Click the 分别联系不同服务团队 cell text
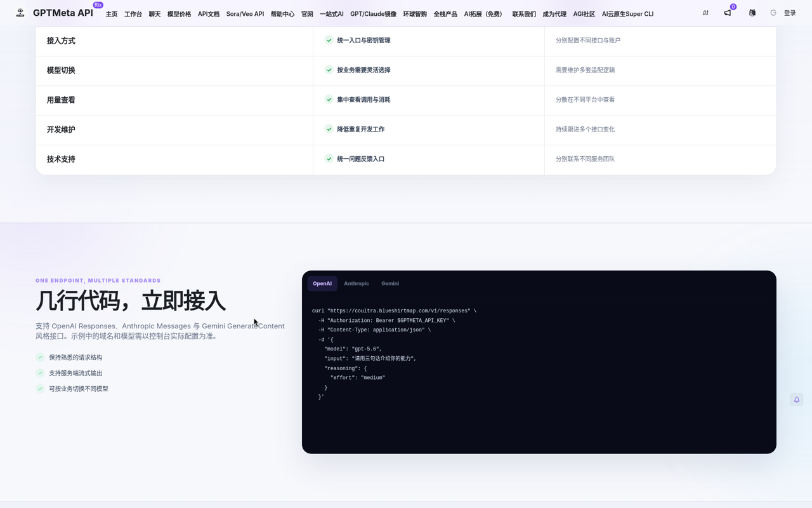812x508 pixels. [x=585, y=159]
